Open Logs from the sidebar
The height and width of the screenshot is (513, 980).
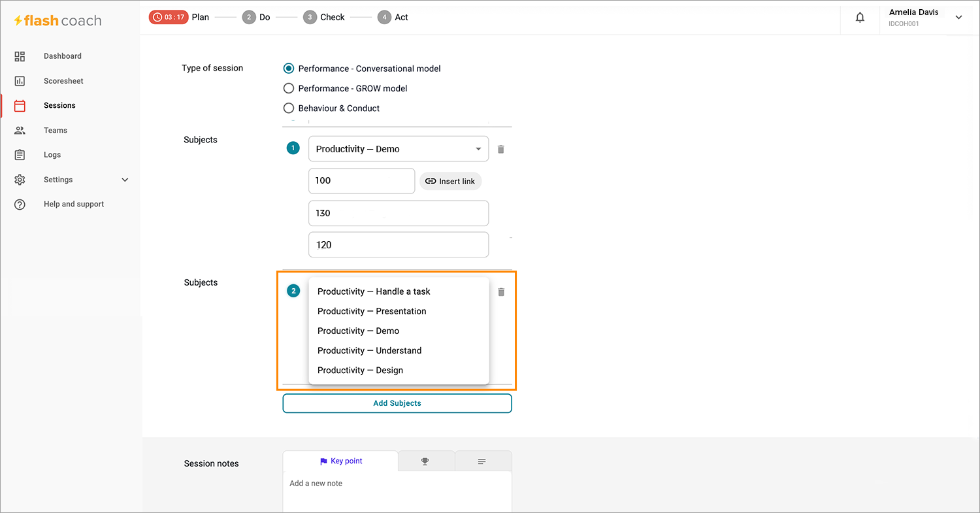[52, 155]
